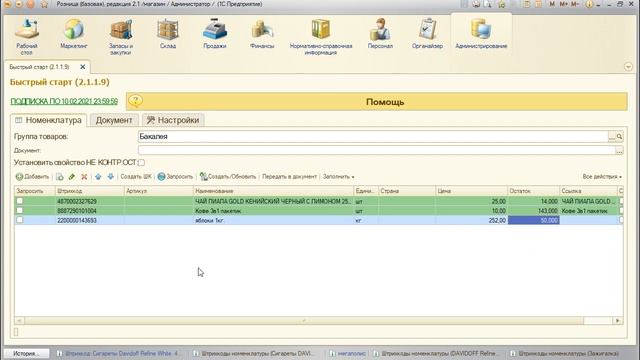The width and height of the screenshot is (640, 360).
Task: Click the horizontal scrollbar left arrow
Action: [19, 321]
